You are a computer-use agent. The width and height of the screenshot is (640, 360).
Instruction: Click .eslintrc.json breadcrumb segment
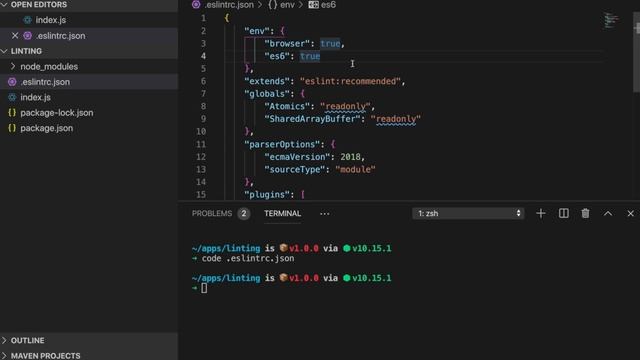point(229,5)
